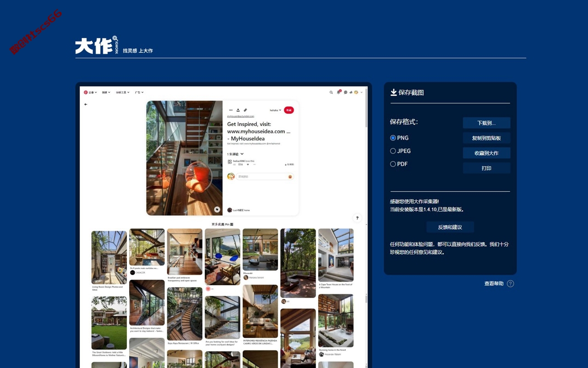Click the 找灵感 上大作 slogan text
Screen dimensions: 588x368
point(138,51)
